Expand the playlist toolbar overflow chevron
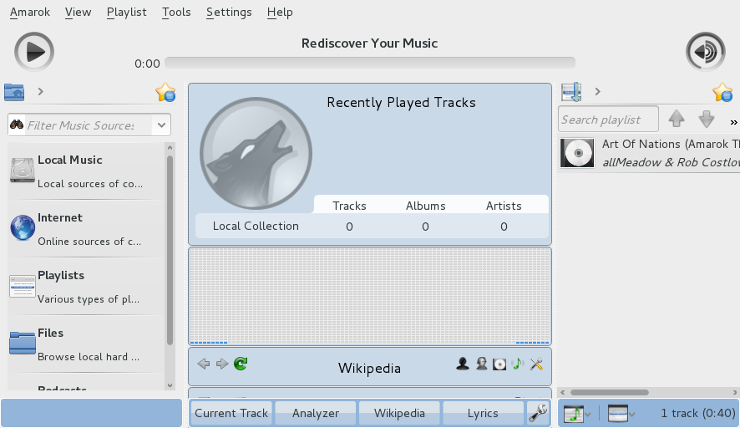 tap(733, 122)
